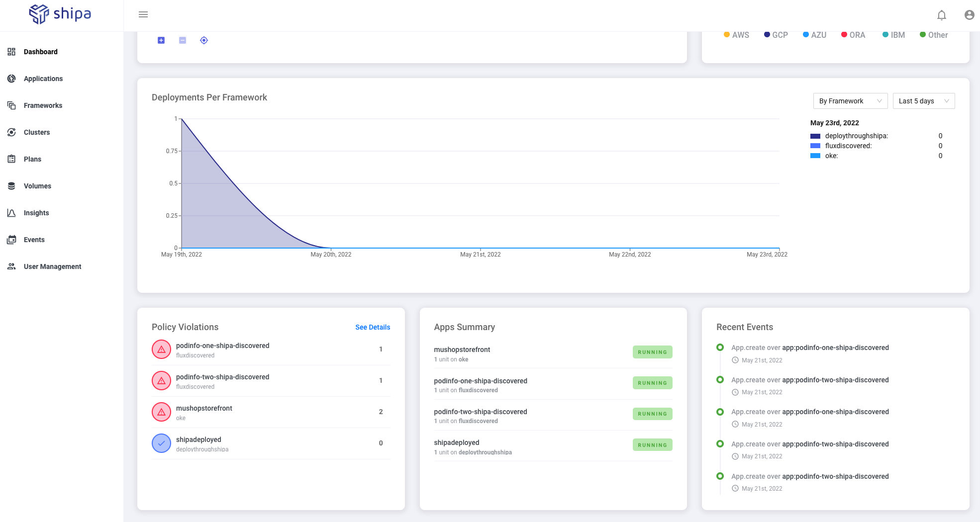Open Applications menu item
The width and height of the screenshot is (980, 522).
(43, 79)
